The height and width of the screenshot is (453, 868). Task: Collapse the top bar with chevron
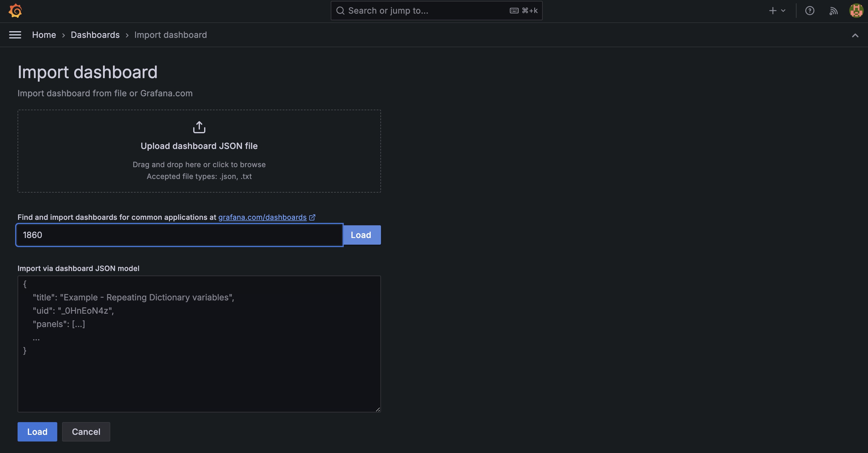point(855,35)
